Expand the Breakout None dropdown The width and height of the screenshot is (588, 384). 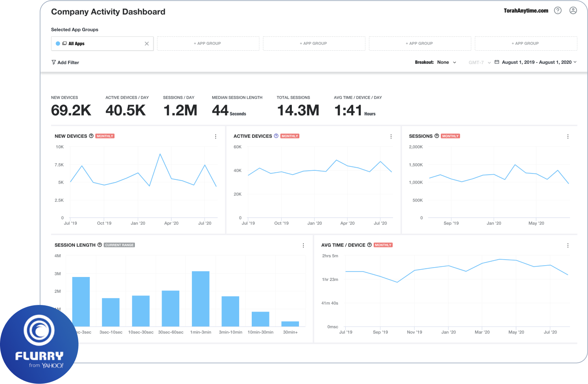tap(447, 62)
